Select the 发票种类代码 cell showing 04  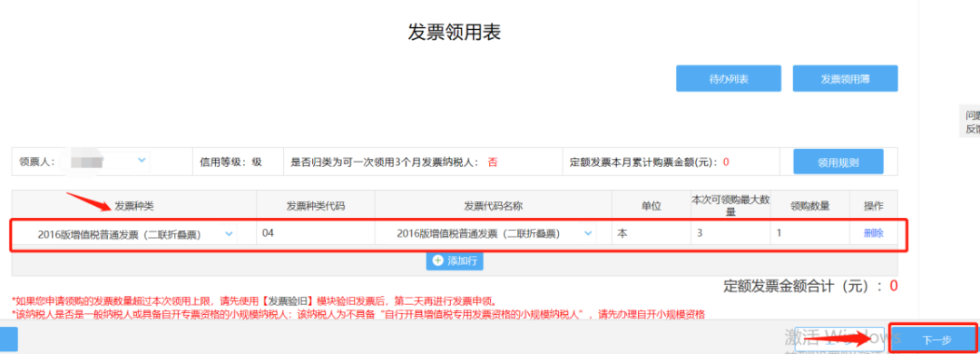pos(316,233)
